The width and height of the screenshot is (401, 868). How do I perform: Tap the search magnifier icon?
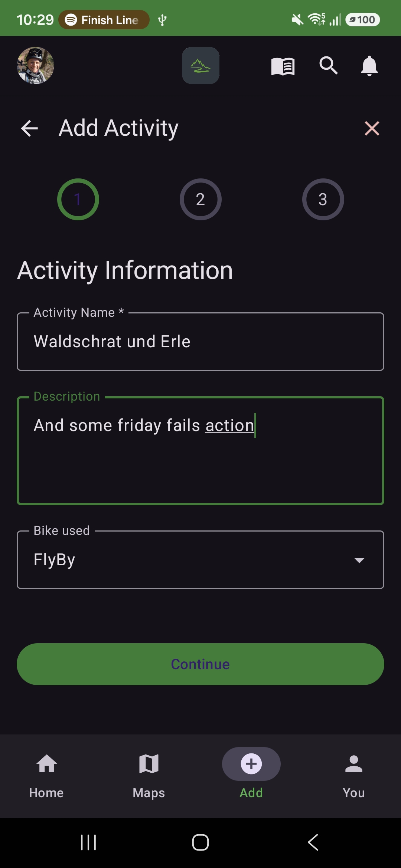[x=329, y=66]
